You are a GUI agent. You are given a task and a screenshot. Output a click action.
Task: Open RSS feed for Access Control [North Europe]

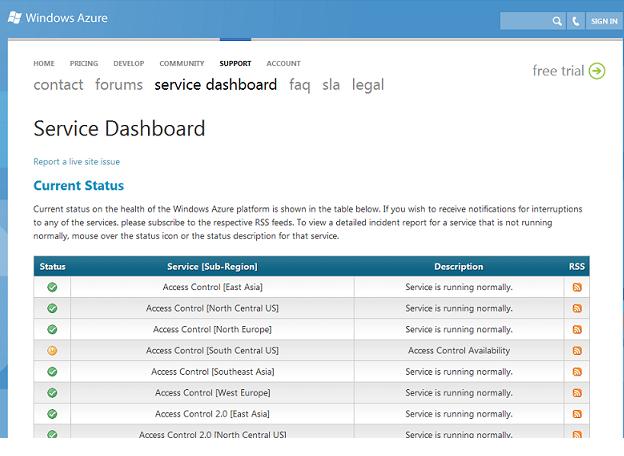[x=577, y=329]
